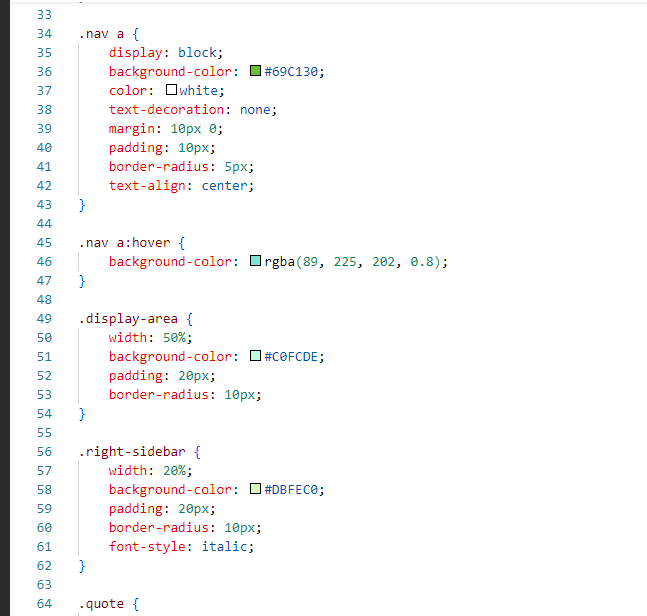This screenshot has height=616, width=647.
Task: Select line number 34
Action: [44, 33]
